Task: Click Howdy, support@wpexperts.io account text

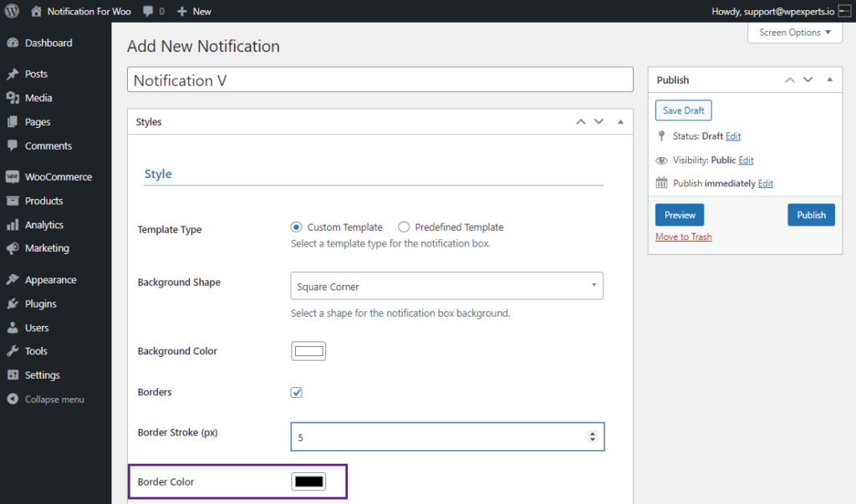Action: (772, 11)
